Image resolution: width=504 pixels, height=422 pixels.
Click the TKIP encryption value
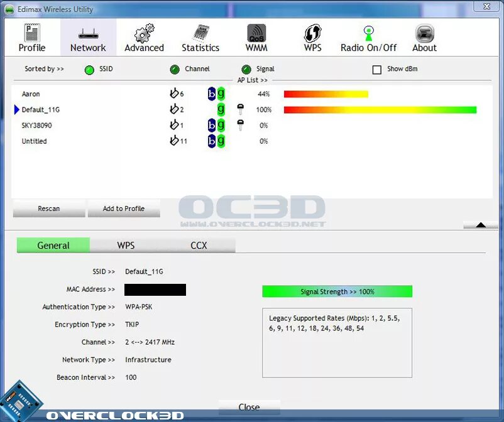coord(132,325)
